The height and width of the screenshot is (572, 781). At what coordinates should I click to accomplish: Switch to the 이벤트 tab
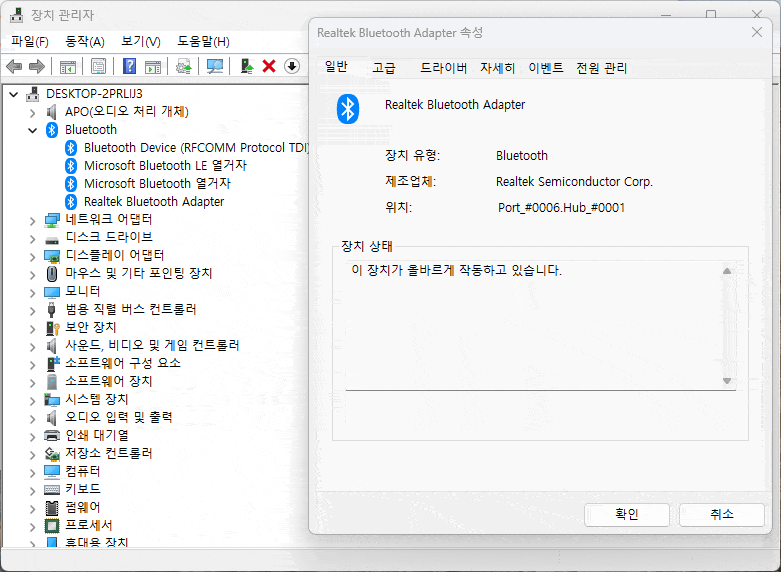click(x=546, y=68)
